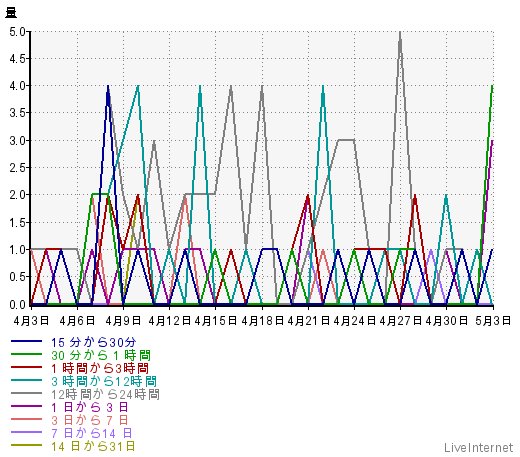The height and width of the screenshot is (457, 520).
Task: Click the violet 7日から14日 legend line
Action: [x=26, y=432]
